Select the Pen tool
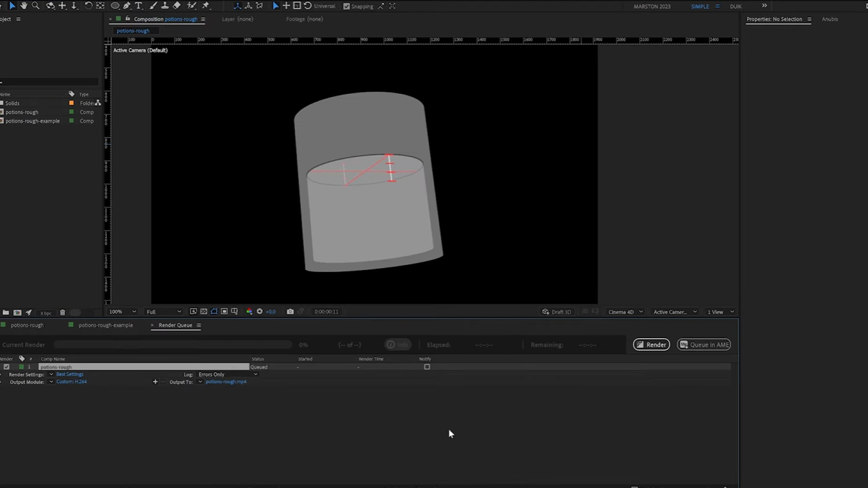 pos(127,6)
